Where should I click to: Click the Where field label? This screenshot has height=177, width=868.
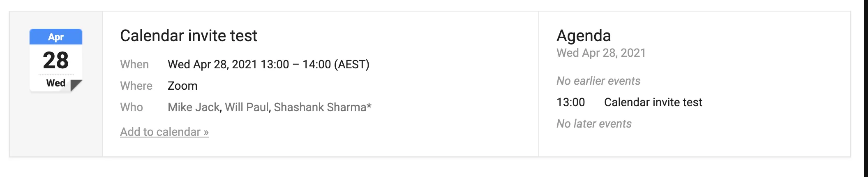(x=136, y=86)
